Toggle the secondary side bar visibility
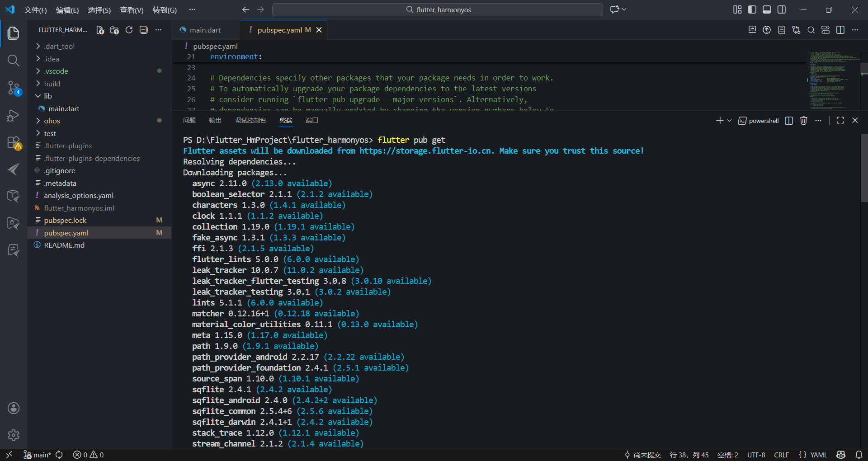Screen dimensions: 868x461 click(x=782, y=9)
